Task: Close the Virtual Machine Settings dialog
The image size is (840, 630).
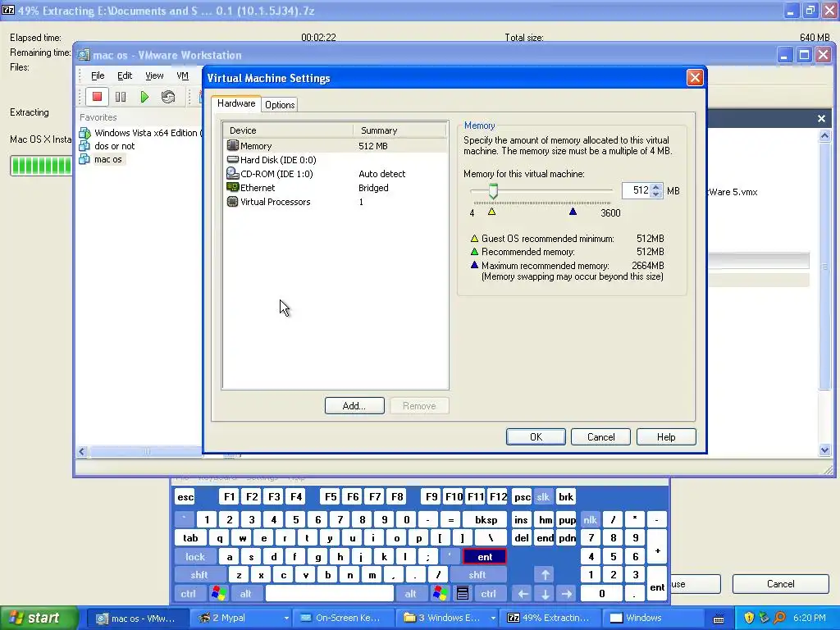Action: [695, 78]
